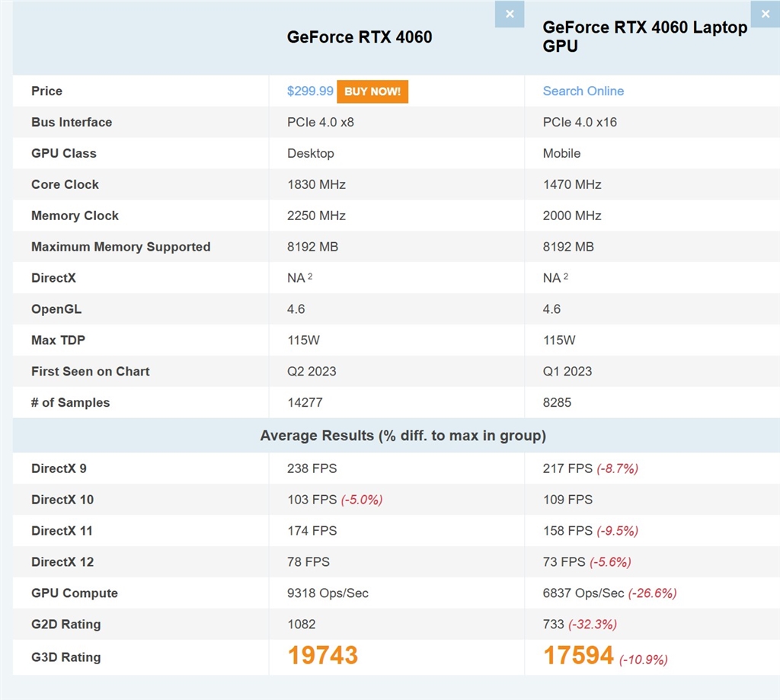Click the 14277 samples count
This screenshot has height=700, width=780.
305,402
